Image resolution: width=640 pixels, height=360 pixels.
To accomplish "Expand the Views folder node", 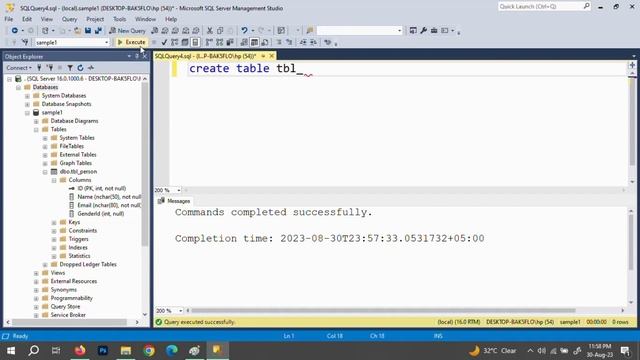I will coord(36,273).
